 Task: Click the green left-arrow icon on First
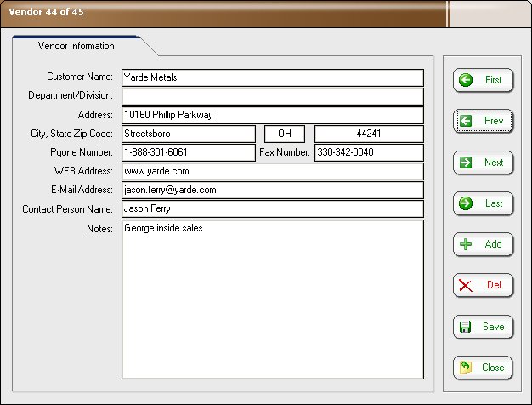click(x=466, y=80)
